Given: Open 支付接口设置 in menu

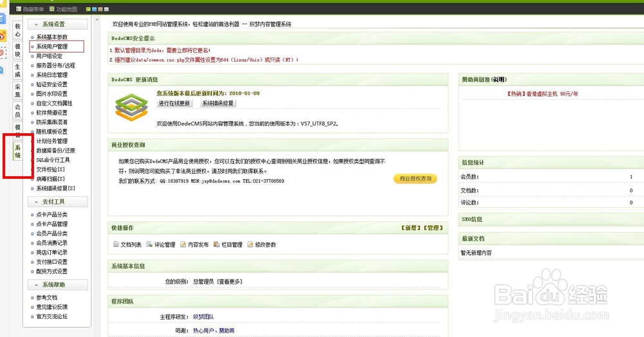Looking at the screenshot, I should [x=52, y=262].
